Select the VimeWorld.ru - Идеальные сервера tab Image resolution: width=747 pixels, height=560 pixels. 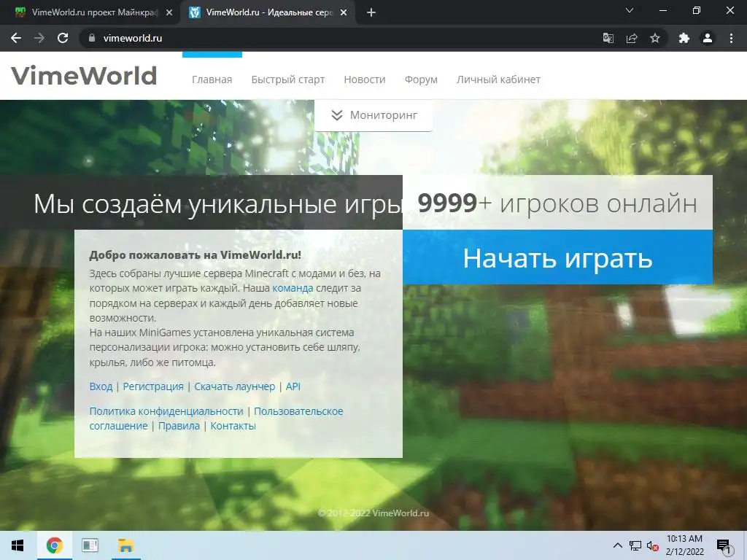coord(267,13)
